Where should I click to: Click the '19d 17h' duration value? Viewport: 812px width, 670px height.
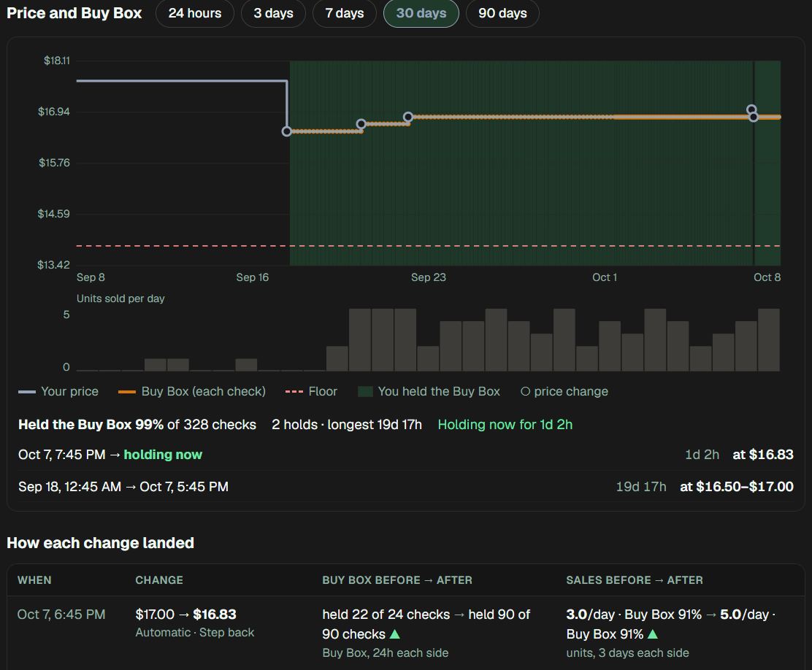(x=641, y=487)
